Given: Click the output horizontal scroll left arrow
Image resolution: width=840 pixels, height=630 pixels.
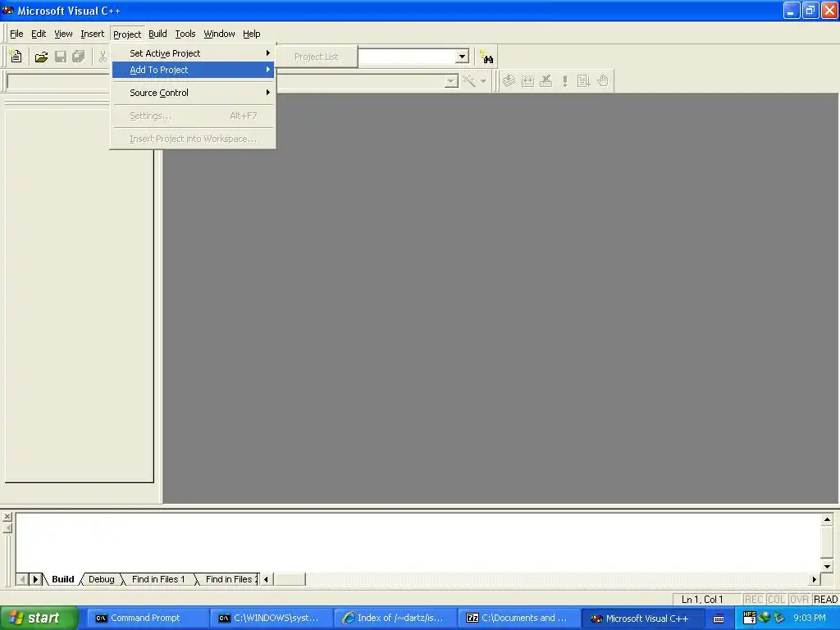Looking at the screenshot, I should pyautogui.click(x=267, y=579).
